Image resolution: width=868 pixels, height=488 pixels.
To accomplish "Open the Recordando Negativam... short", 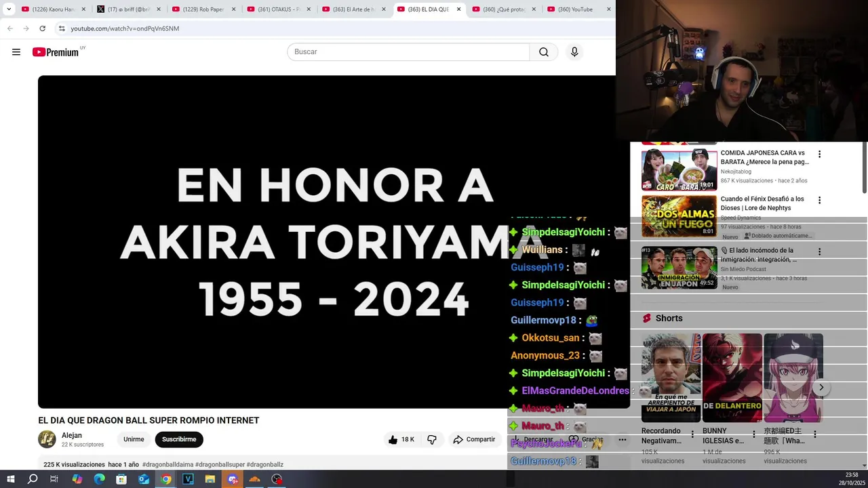I will tap(671, 378).
